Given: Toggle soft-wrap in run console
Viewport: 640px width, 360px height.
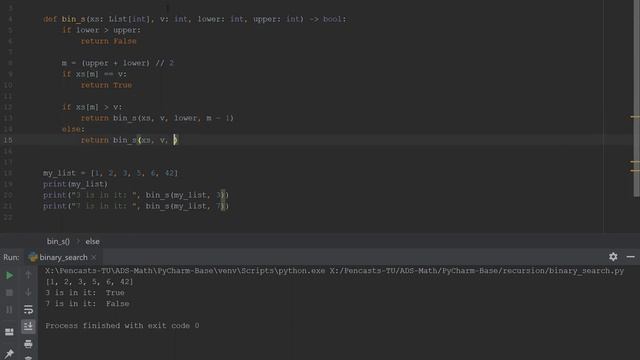Looking at the screenshot, I should pos(28,309).
